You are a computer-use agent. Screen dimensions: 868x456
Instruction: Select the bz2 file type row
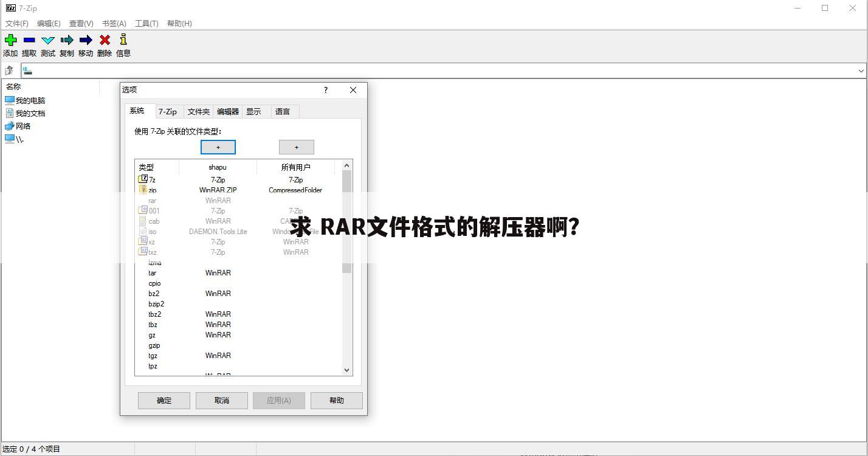[x=238, y=294]
